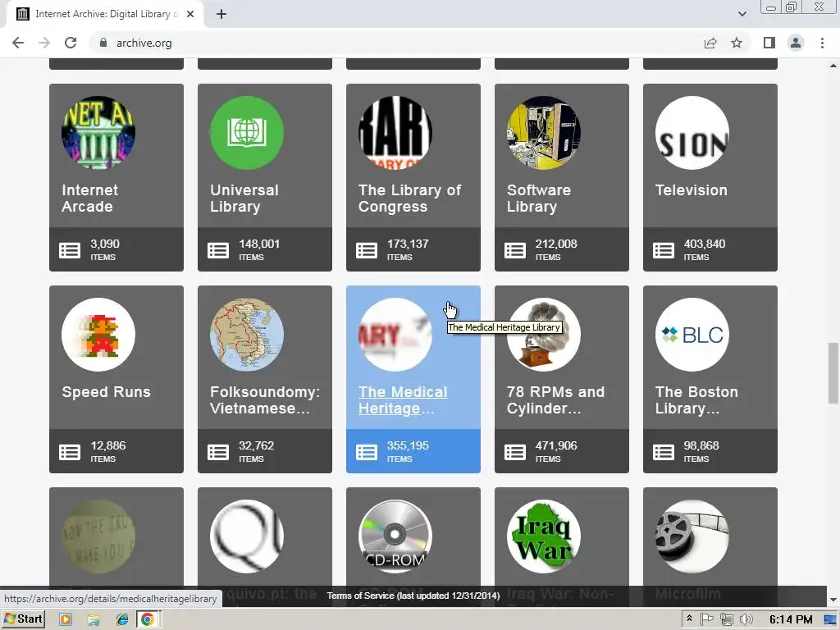Screen dimensions: 840x630
Task: Toggle the browser side panel
Action: [x=769, y=43]
